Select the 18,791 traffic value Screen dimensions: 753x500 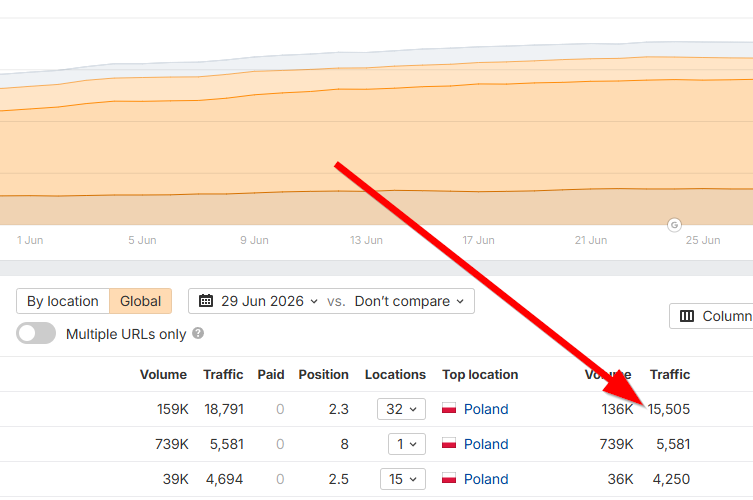pyautogui.click(x=224, y=409)
